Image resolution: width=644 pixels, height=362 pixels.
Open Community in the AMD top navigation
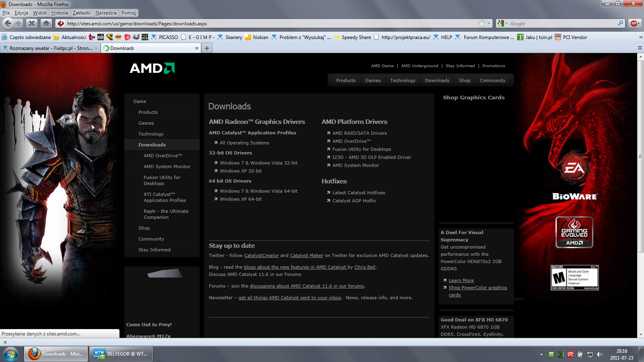pos(493,80)
